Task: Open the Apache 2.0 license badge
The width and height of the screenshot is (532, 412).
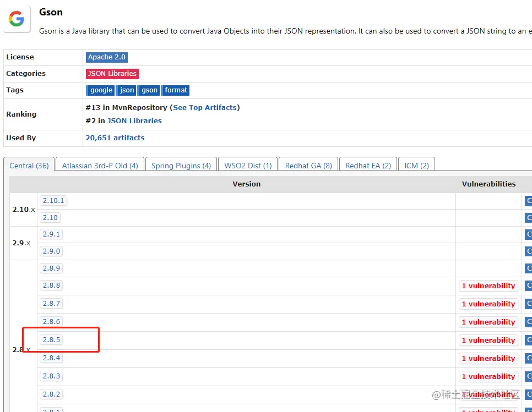Action: [x=106, y=57]
